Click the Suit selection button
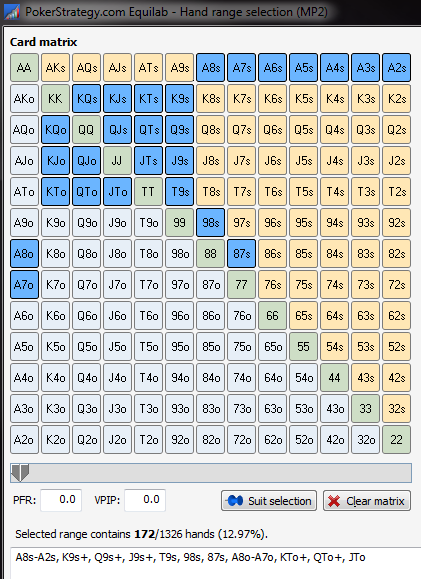The height and width of the screenshot is (579, 421). coord(269,501)
